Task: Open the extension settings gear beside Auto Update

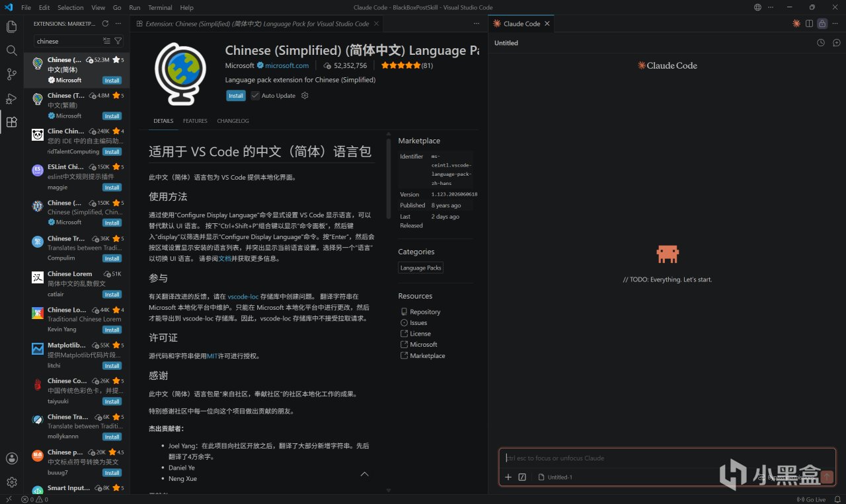Action: click(x=305, y=96)
